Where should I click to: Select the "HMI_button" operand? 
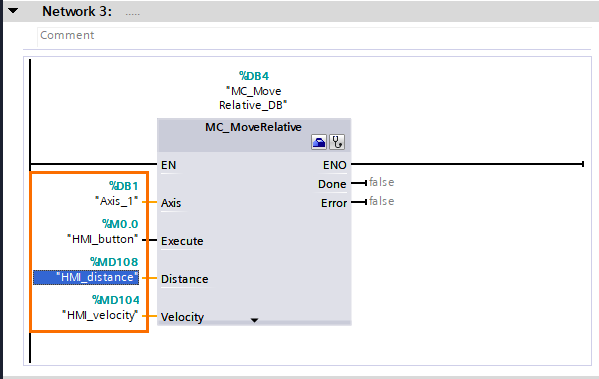tap(102, 240)
